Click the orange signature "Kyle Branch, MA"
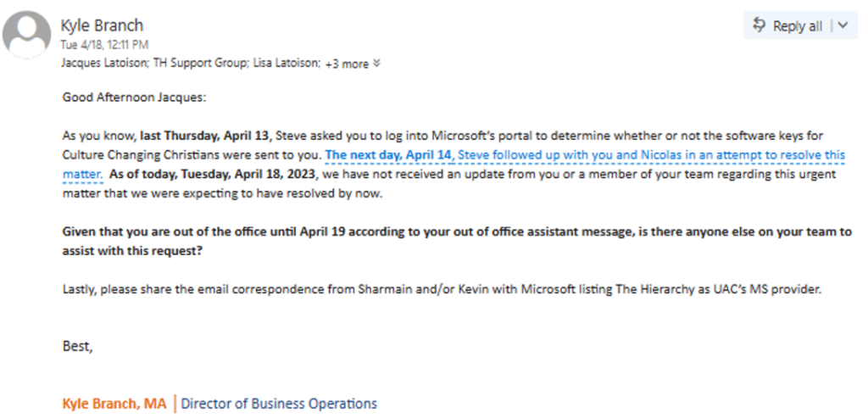868x418 pixels. [114, 404]
